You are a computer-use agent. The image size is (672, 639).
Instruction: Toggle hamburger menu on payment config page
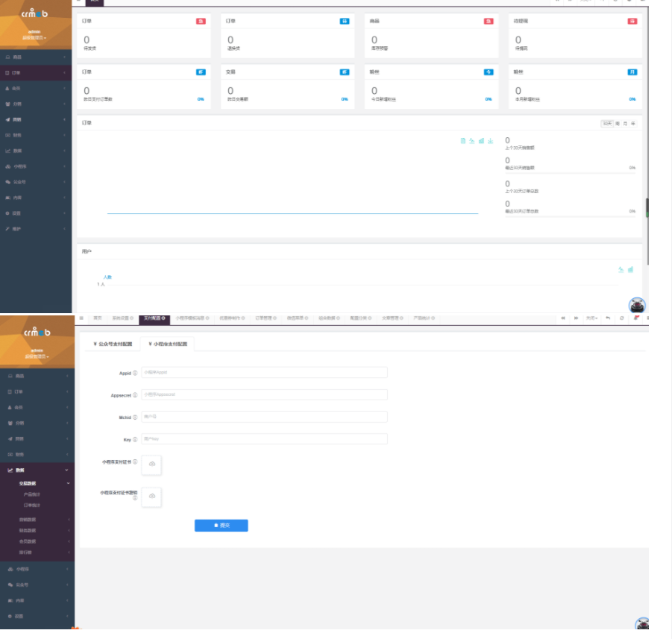[81, 318]
